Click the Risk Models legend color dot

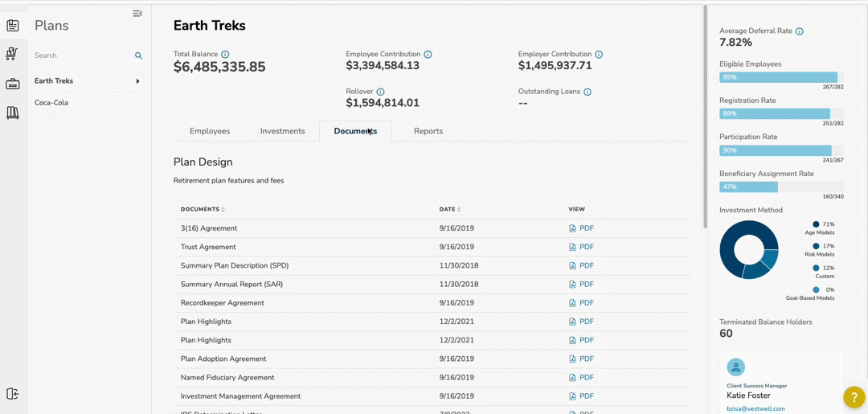tap(816, 246)
